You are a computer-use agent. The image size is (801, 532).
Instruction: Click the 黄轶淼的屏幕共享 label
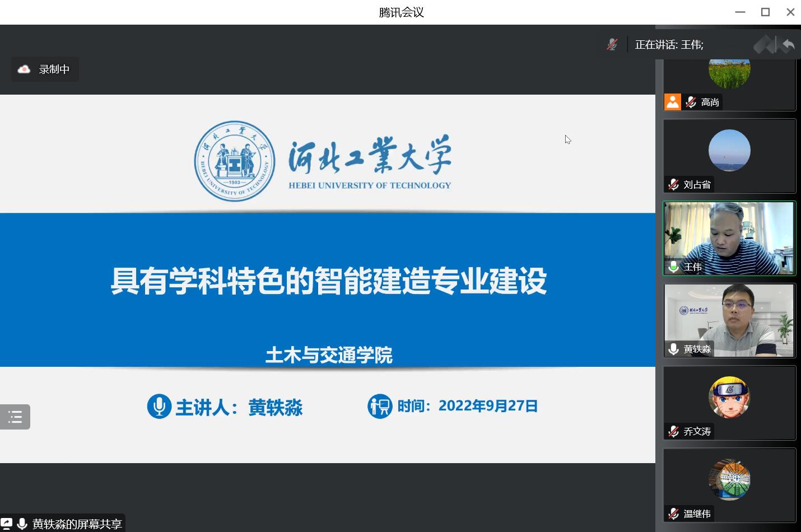(77, 524)
